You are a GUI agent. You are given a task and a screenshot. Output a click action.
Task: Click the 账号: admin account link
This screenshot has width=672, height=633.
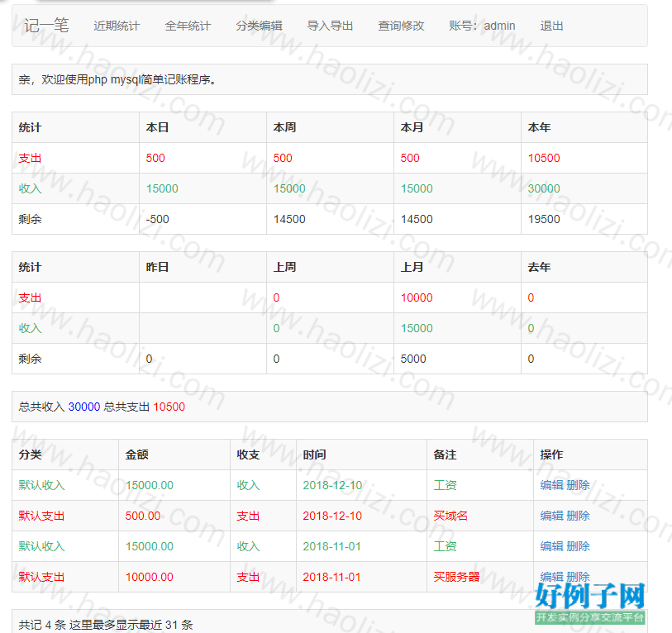pos(482,26)
